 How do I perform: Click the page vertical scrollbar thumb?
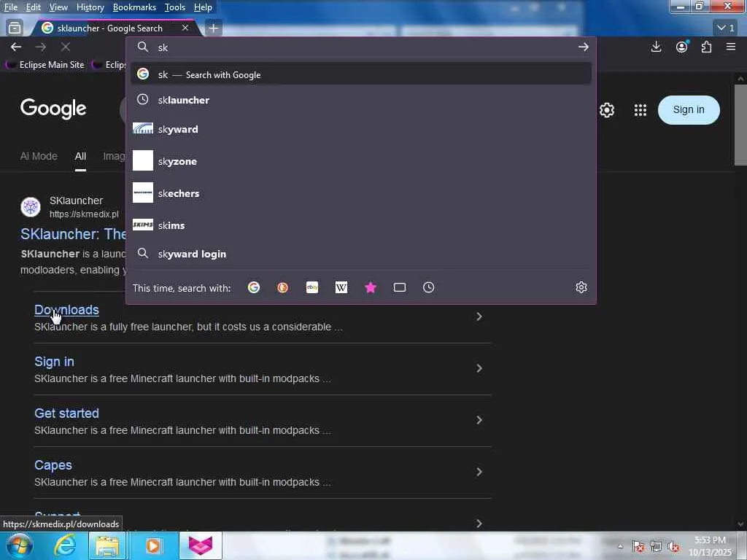click(740, 125)
